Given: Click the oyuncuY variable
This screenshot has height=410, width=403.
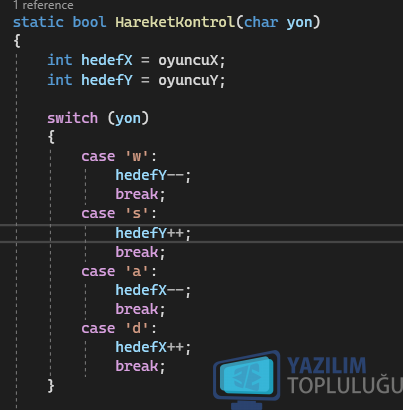Looking at the screenshot, I should point(188,80).
